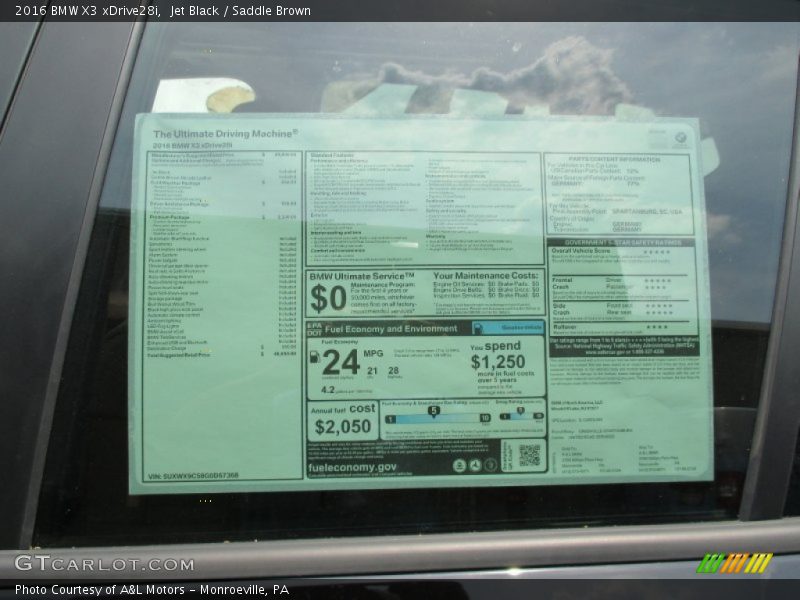Click the large '$0' maintenance cost figure
The width and height of the screenshot is (800, 600).
tap(328, 298)
